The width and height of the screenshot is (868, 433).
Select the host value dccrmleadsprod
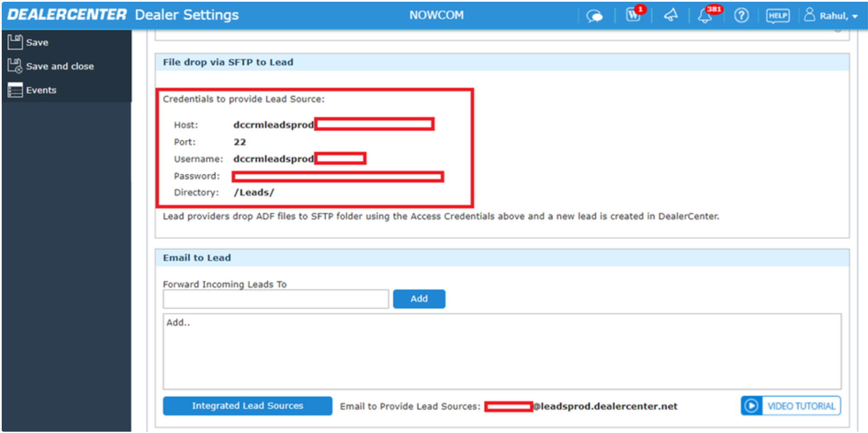pyautogui.click(x=273, y=125)
